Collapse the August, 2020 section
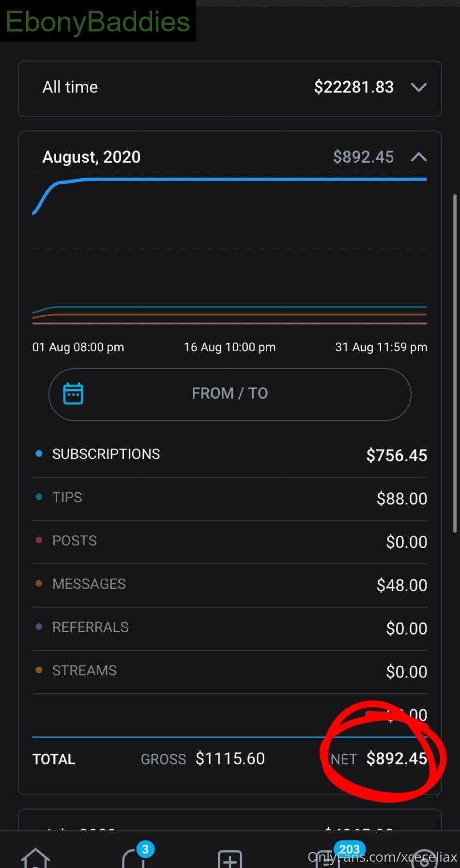The height and width of the screenshot is (868, 460). pyautogui.click(x=419, y=156)
